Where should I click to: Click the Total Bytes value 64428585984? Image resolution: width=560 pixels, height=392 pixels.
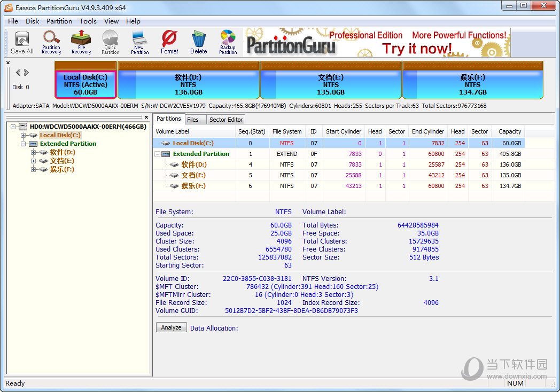click(418, 225)
